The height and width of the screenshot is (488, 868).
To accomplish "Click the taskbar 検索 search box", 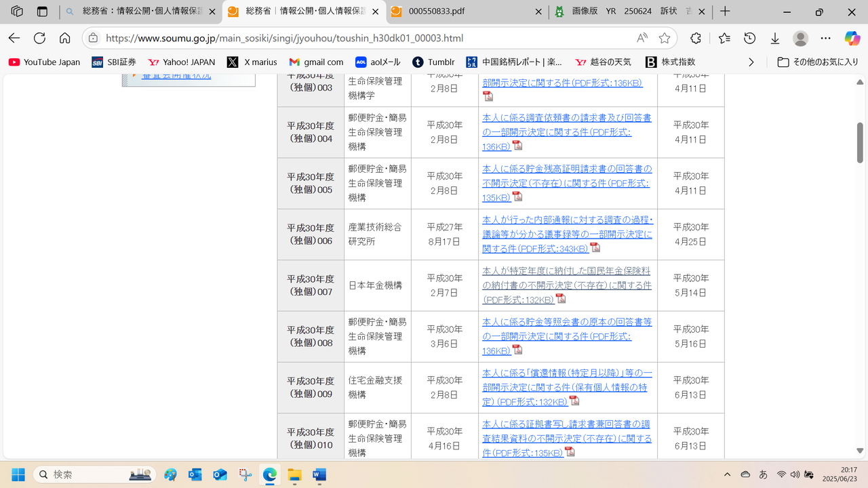I will [95, 474].
